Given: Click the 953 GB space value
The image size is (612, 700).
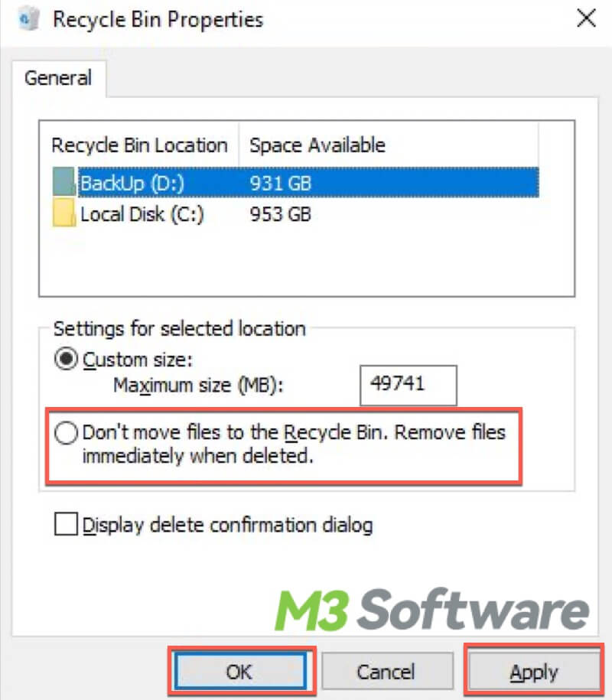Looking at the screenshot, I should point(280,214).
